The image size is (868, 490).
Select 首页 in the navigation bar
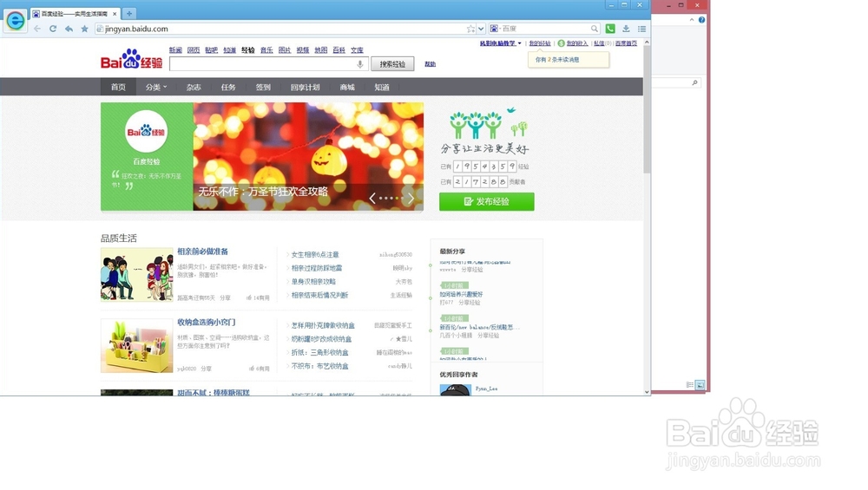pos(118,87)
